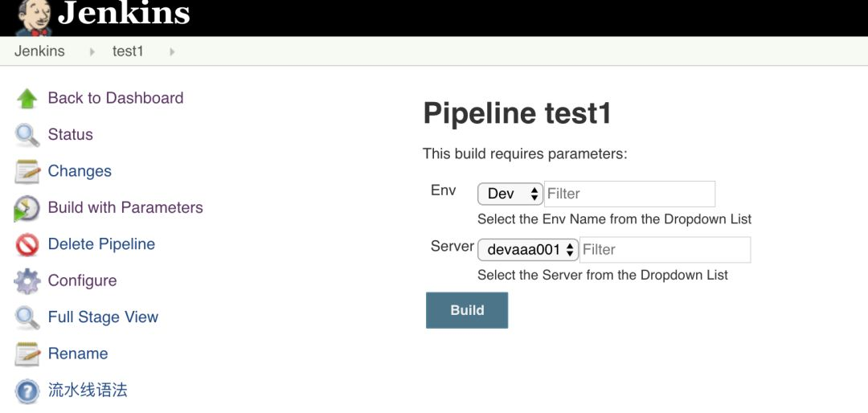The width and height of the screenshot is (868, 413).
Task: Click the notepad Rename icon
Action: click(27, 354)
